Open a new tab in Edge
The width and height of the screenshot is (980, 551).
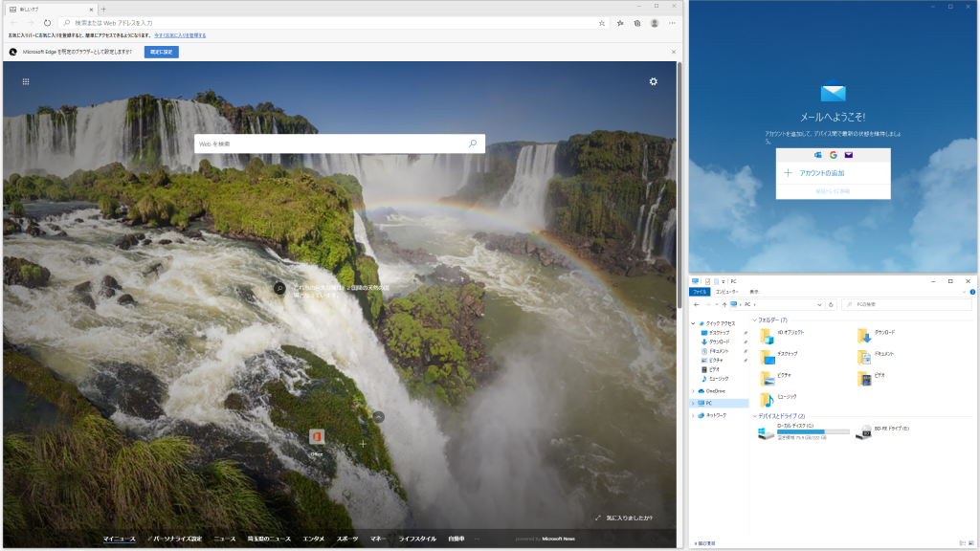103,10
